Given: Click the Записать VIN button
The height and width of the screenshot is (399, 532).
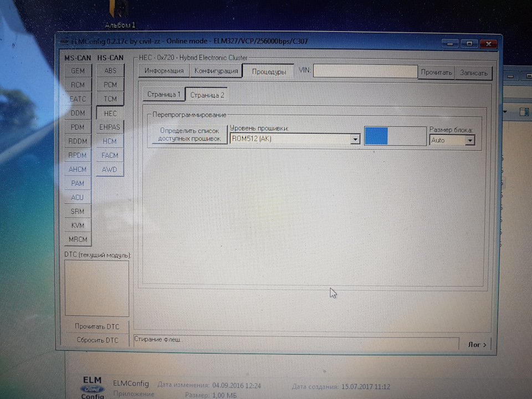Looking at the screenshot, I should point(474,73).
